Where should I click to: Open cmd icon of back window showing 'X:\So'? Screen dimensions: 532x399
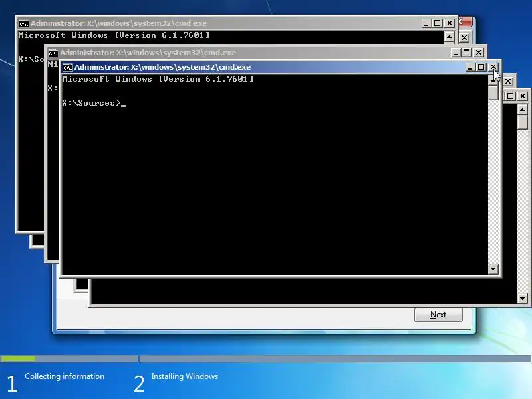coord(23,24)
